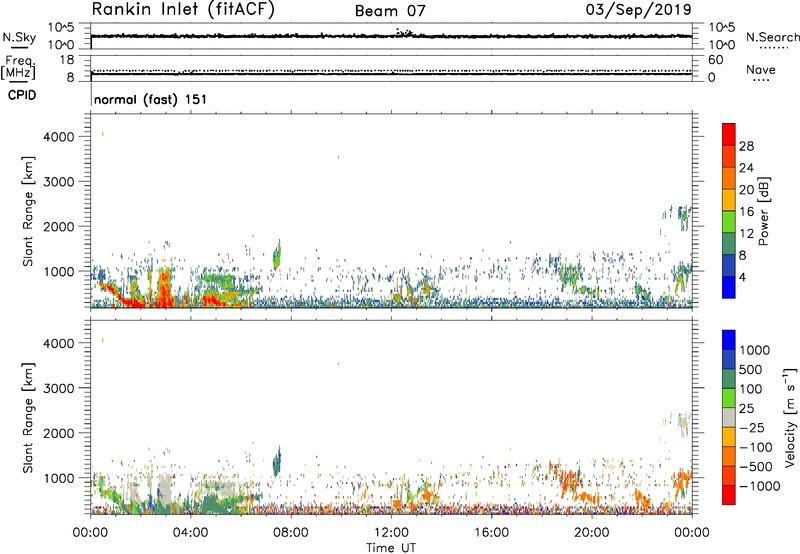This screenshot has height=554, width=800.
Task: Click the date "03/Sep/2019" in the header
Action: click(x=638, y=9)
